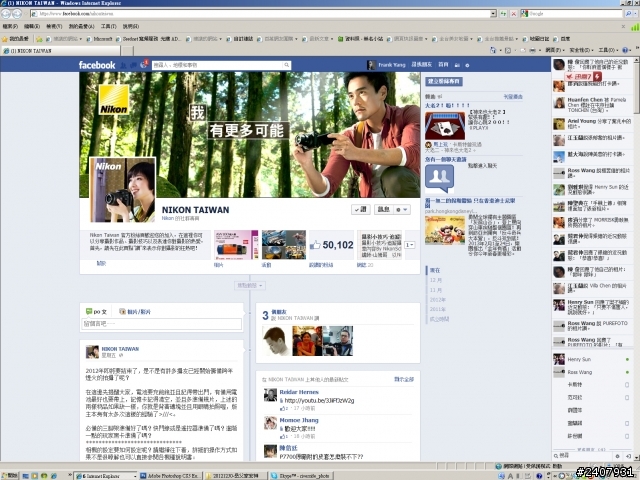Click Henry Sun's green online indicator in chat
This screenshot has height=480, width=640.
click(x=627, y=360)
